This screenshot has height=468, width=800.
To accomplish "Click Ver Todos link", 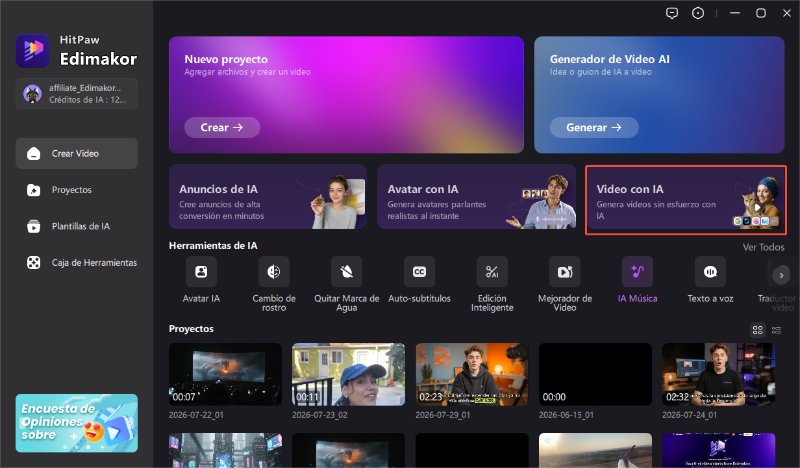I will (x=763, y=247).
